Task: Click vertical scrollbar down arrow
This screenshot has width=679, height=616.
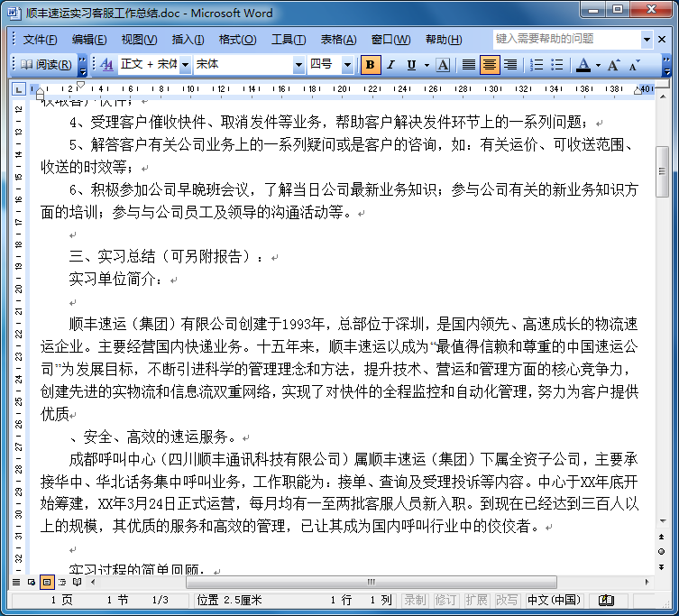Action: point(662,520)
